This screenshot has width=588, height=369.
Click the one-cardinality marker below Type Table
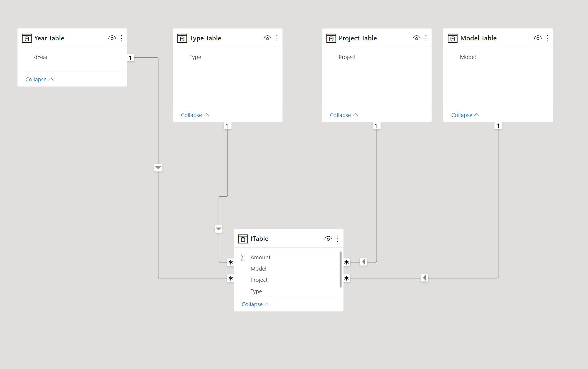click(x=228, y=126)
